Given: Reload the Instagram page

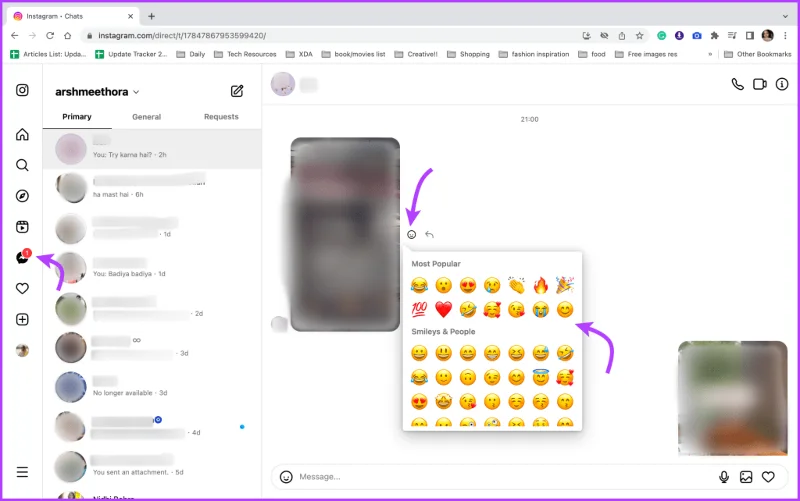Looking at the screenshot, I should pyautogui.click(x=49, y=35).
